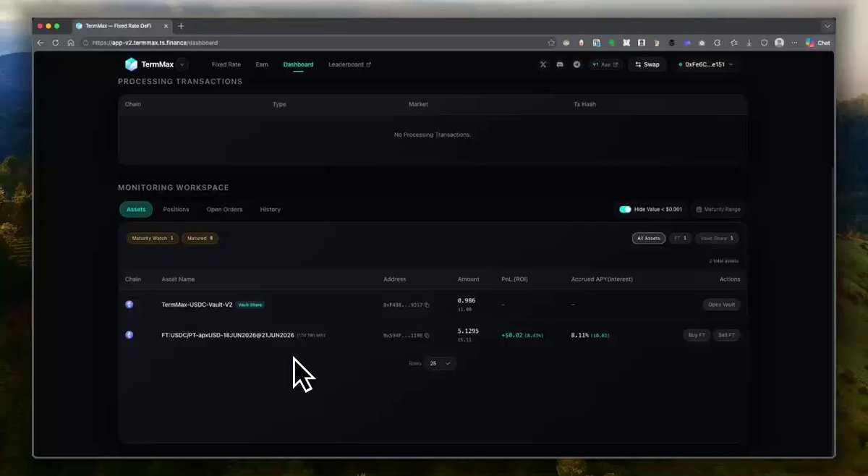Screen dimensions: 868x476
Task: Click asset FT:USDC/PT-apxUSD-18JUN2026@21JUN2026
Action: (228, 335)
